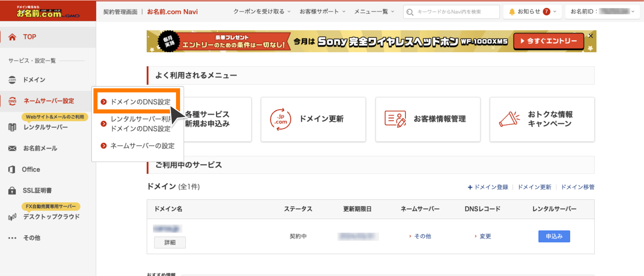Viewport: 644px width, 276px height.
Task: Open ネームサーバー設定 in the sidebar
Action: click(x=49, y=101)
